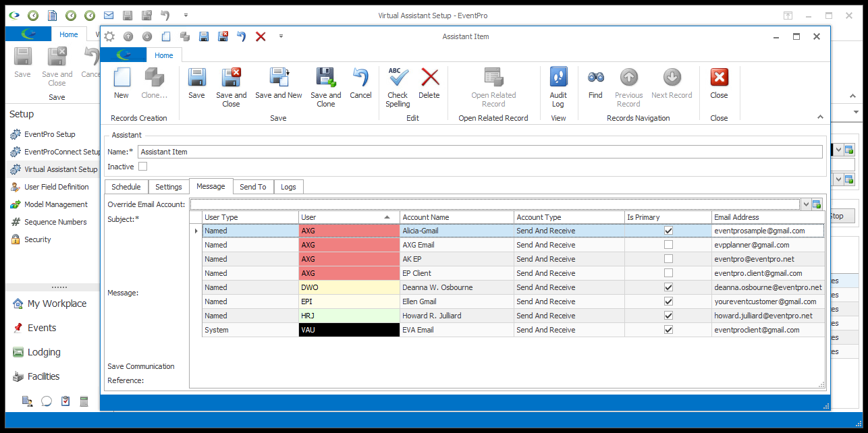
Task: Click Open Related Record in the ribbon
Action: coord(493,87)
